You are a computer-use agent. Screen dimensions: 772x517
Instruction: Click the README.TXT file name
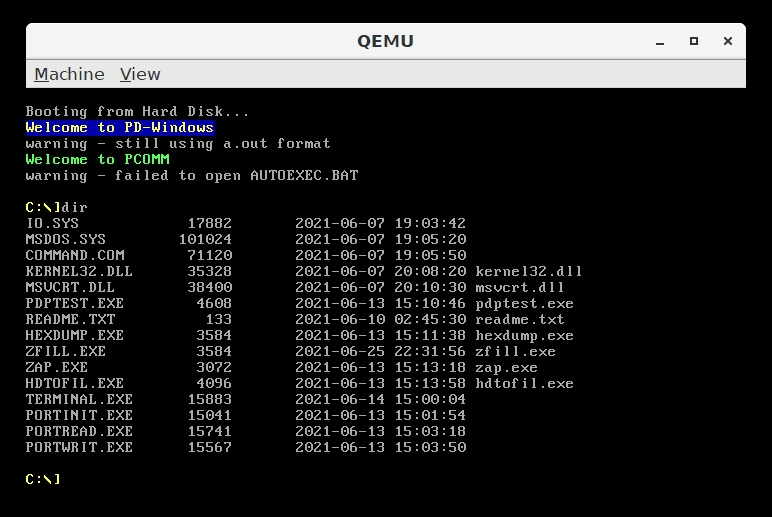[x=70, y=320]
